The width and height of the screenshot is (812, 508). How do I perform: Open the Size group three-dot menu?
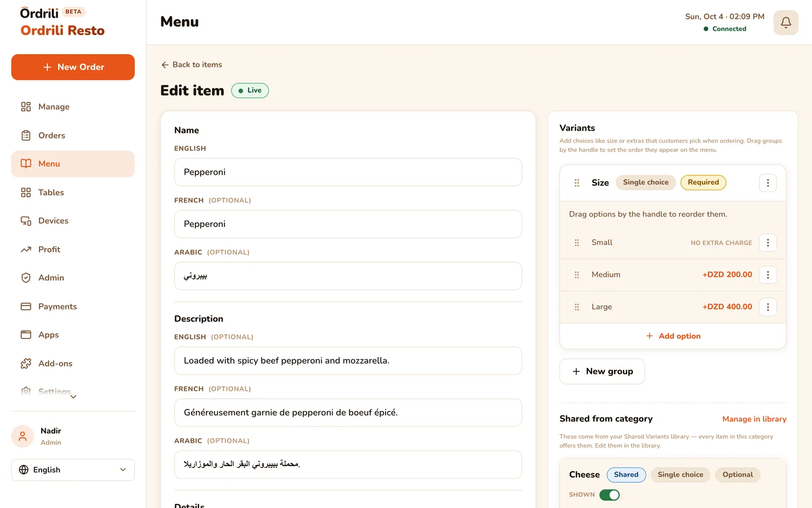(768, 183)
